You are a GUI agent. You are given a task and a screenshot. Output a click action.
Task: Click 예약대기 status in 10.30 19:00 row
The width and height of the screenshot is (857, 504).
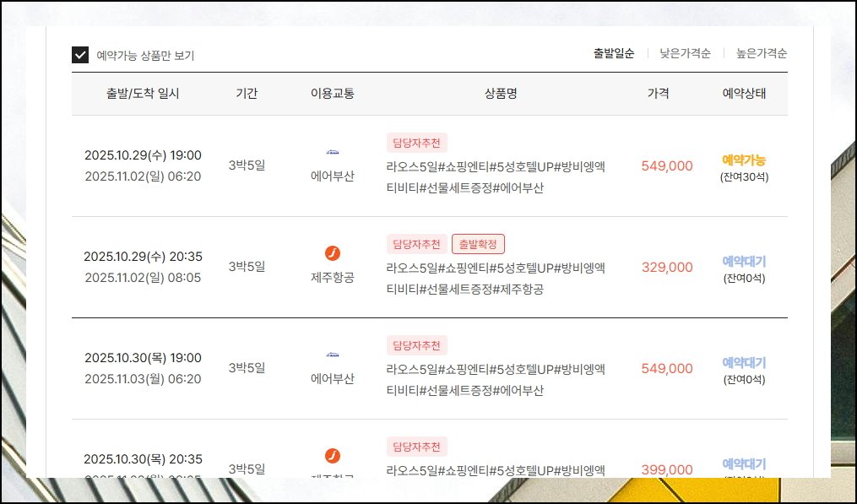tap(744, 362)
